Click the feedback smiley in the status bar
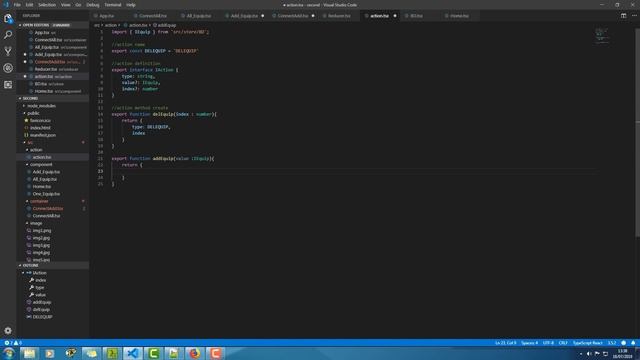The width and height of the screenshot is (640, 360). pyautogui.click(x=623, y=343)
